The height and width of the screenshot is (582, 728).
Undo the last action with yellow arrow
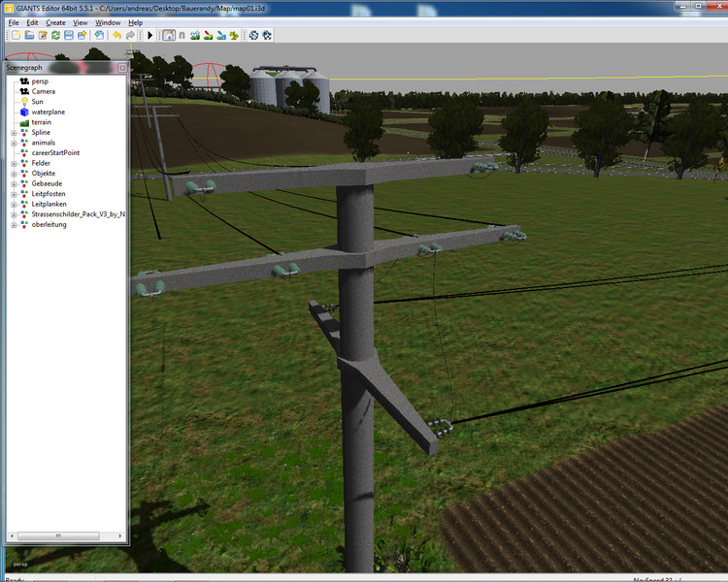tap(117, 35)
